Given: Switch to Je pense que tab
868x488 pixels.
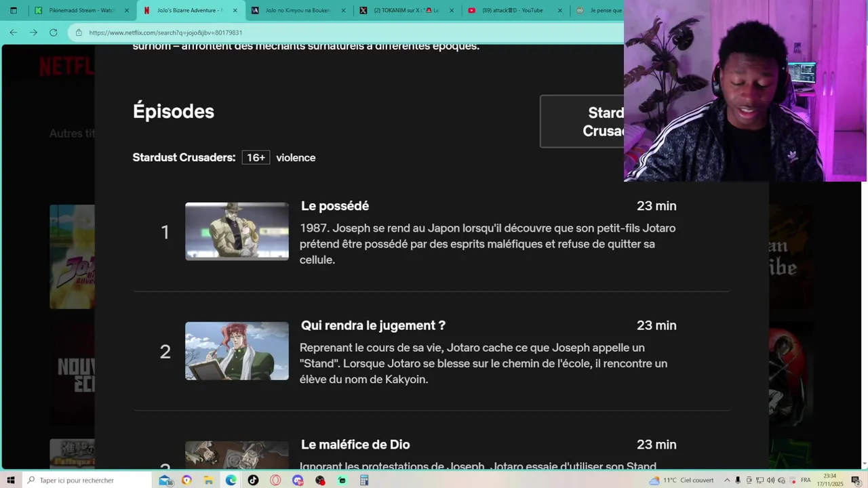Looking at the screenshot, I should (598, 10).
